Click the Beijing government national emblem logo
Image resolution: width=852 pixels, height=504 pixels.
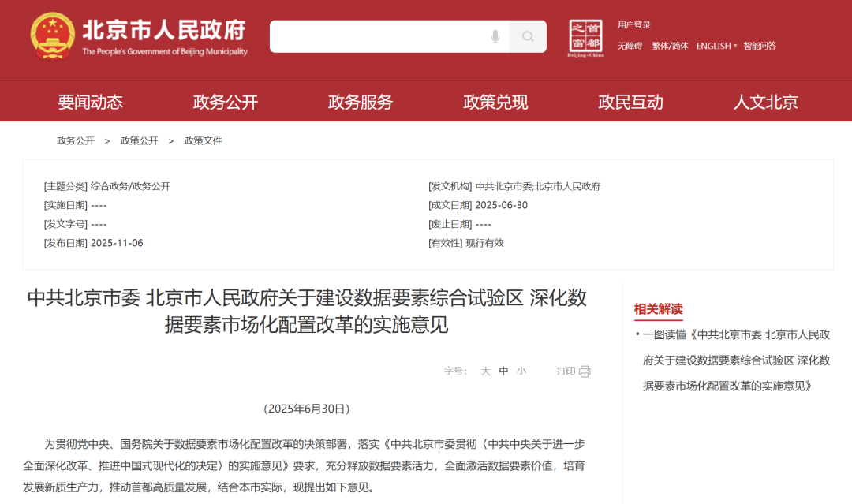(52, 37)
